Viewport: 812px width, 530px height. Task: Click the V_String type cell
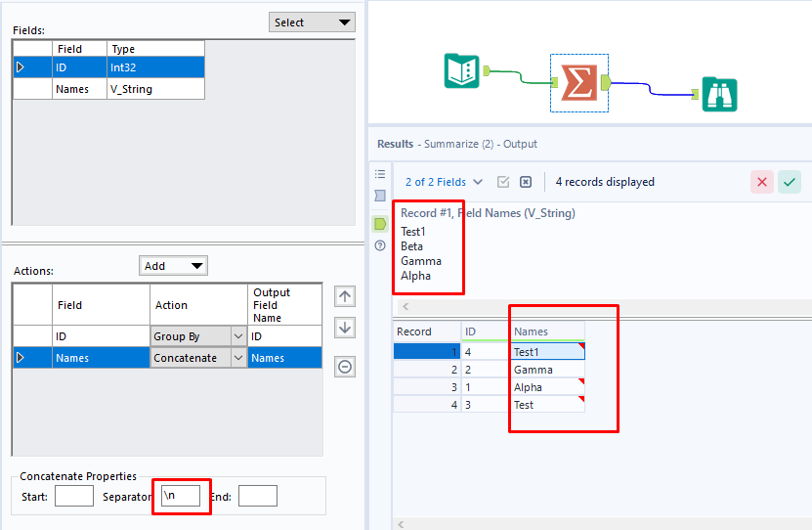pos(156,89)
